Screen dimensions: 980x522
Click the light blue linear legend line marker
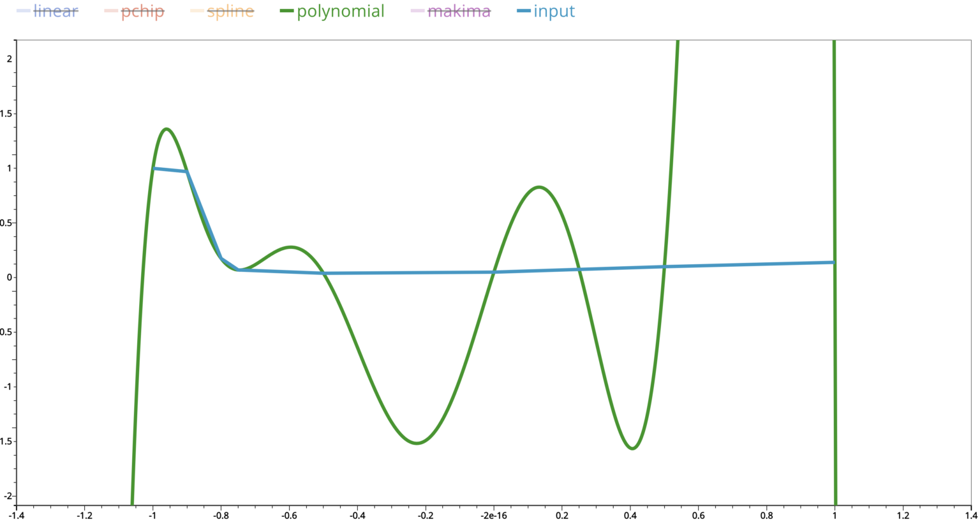coord(22,11)
